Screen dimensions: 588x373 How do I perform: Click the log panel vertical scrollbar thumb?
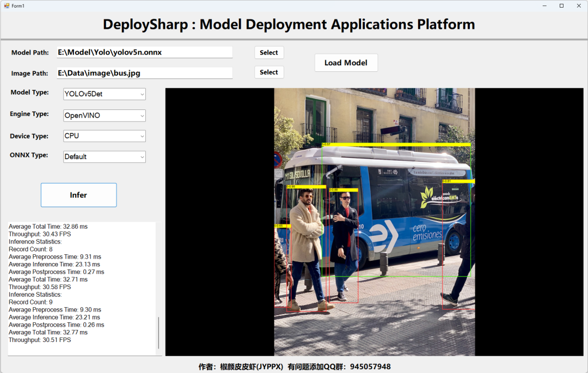pos(158,333)
